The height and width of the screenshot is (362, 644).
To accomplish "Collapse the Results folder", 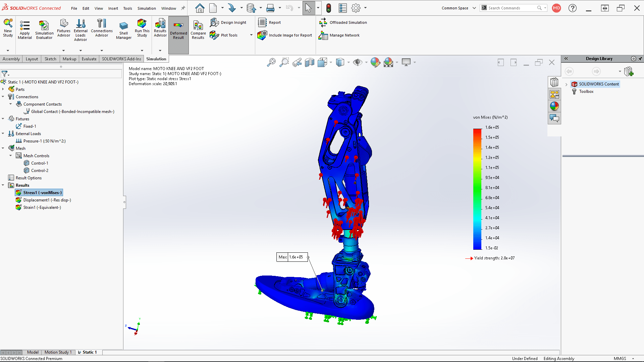I will (x=3, y=185).
